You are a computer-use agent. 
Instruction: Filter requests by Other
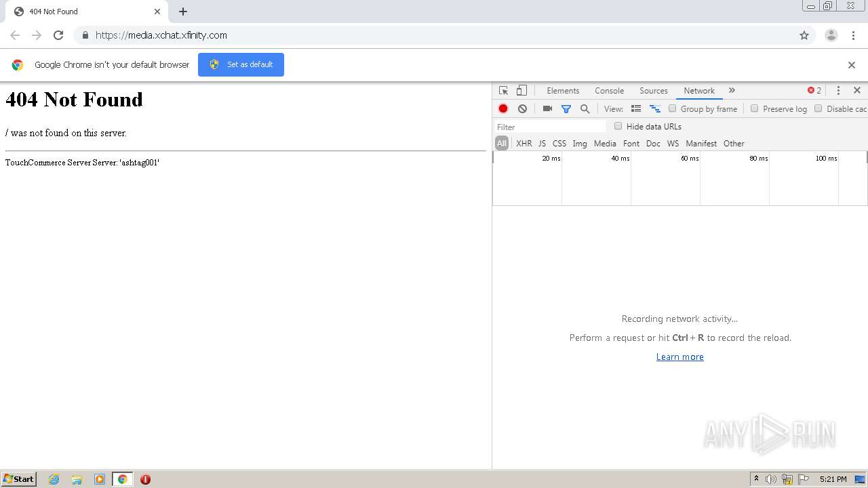point(734,144)
